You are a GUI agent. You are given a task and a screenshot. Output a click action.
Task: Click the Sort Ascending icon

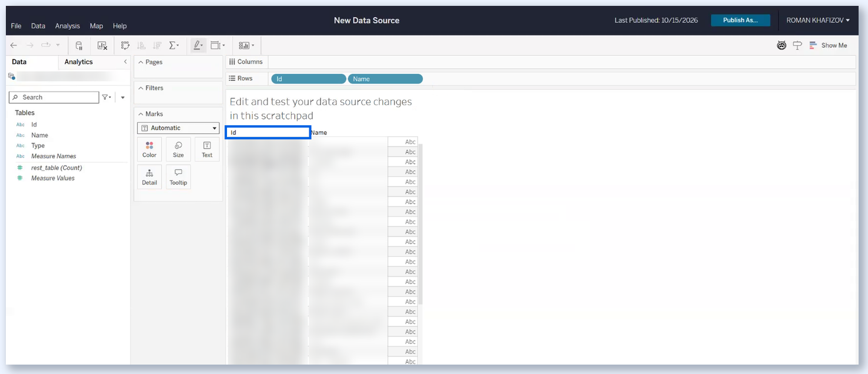141,45
